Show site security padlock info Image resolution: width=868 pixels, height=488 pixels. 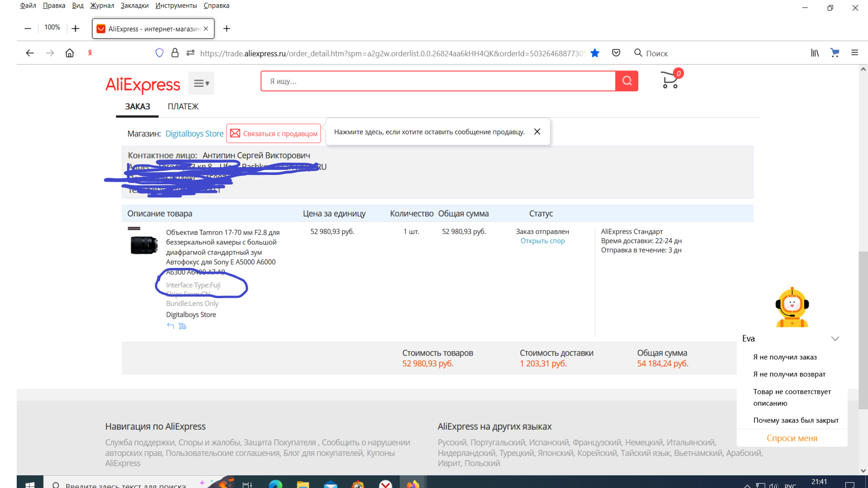click(175, 53)
